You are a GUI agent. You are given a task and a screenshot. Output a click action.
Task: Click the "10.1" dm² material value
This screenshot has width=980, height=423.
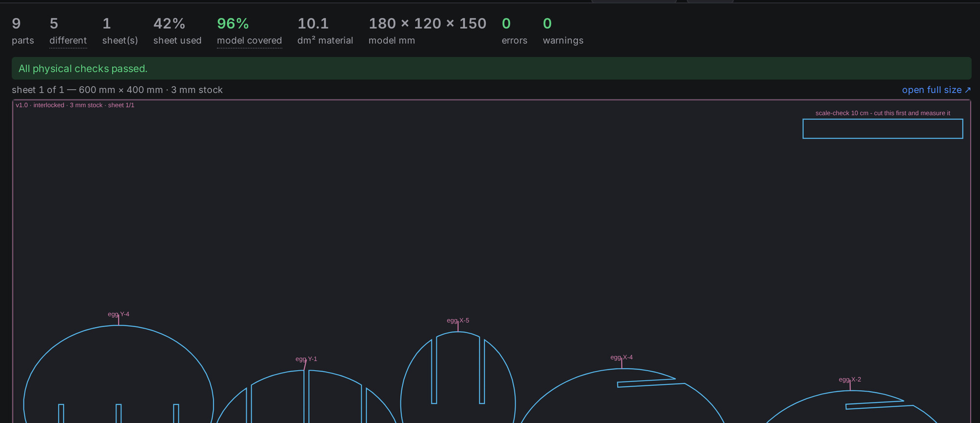pyautogui.click(x=313, y=24)
